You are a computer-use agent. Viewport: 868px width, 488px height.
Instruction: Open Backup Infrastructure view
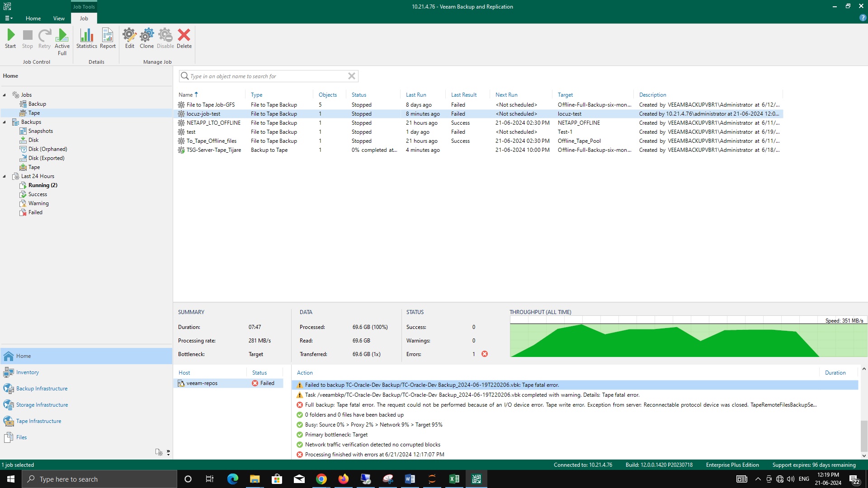(x=42, y=389)
